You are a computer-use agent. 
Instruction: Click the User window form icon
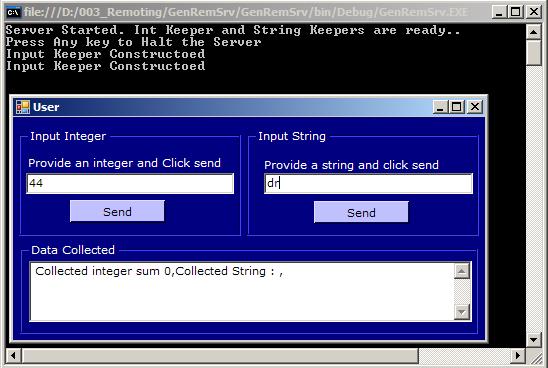pyautogui.click(x=23, y=107)
